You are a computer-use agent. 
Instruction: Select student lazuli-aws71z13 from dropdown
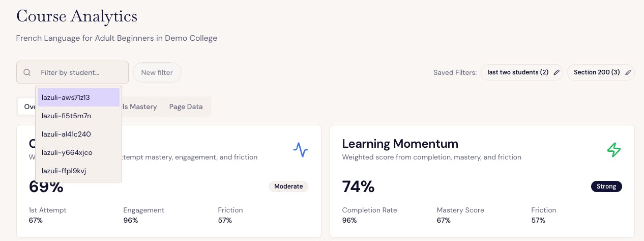78,97
